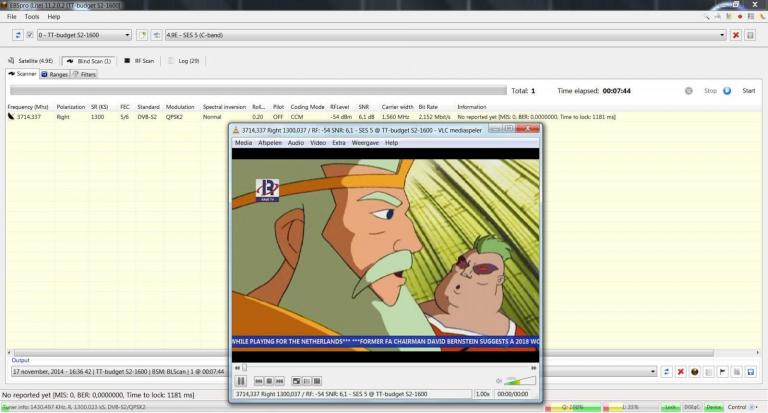Toggle the green Lock status indicator
The width and height of the screenshot is (768, 413).
coord(670,407)
